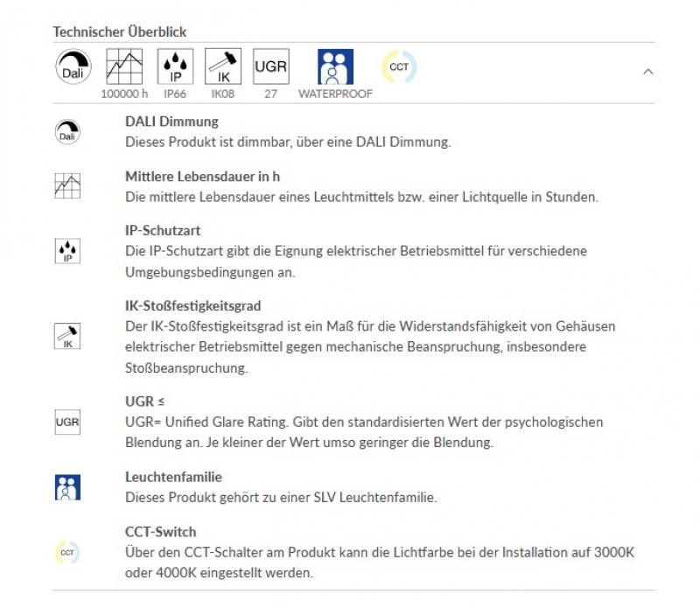Click the 'WATERPROOF' label
The width and height of the screenshot is (700, 608).
pyautogui.click(x=335, y=94)
